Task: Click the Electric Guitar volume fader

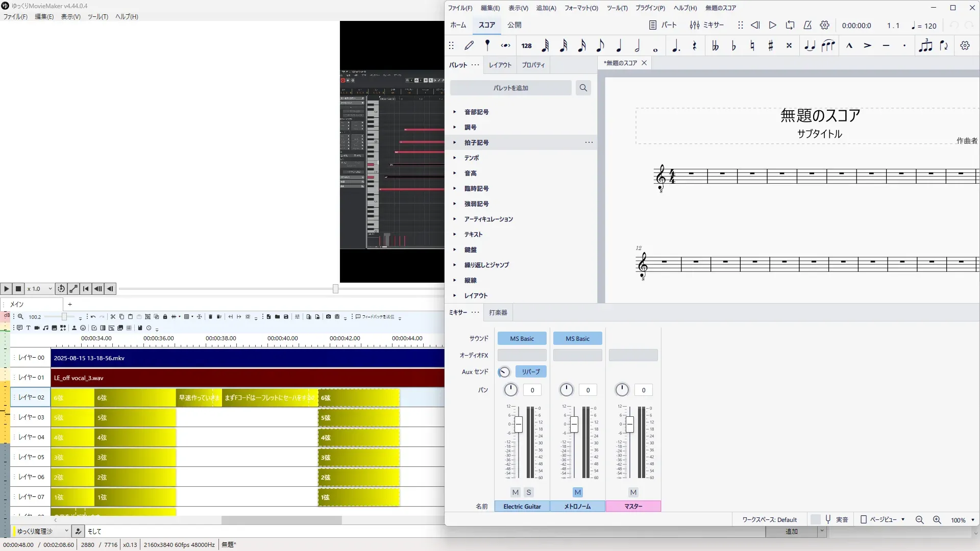Action: point(519,424)
